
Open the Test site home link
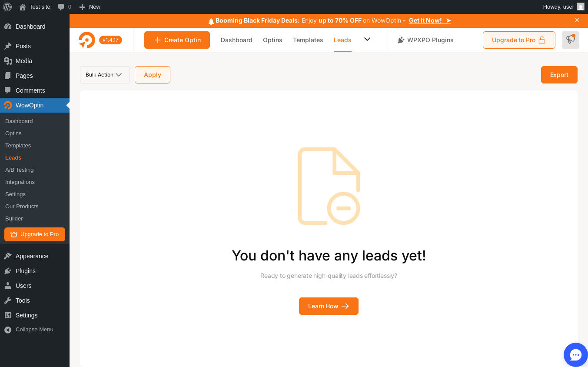[x=35, y=7]
